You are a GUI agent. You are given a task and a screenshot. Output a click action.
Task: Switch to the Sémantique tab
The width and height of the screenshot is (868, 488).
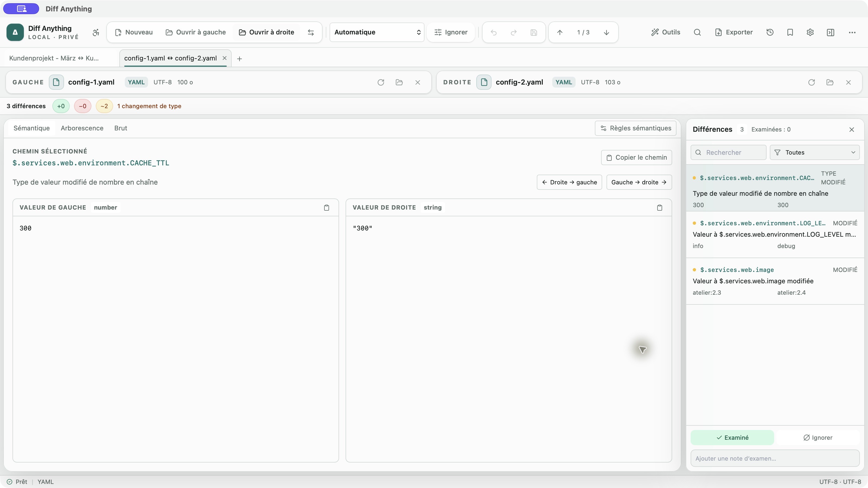coord(32,128)
